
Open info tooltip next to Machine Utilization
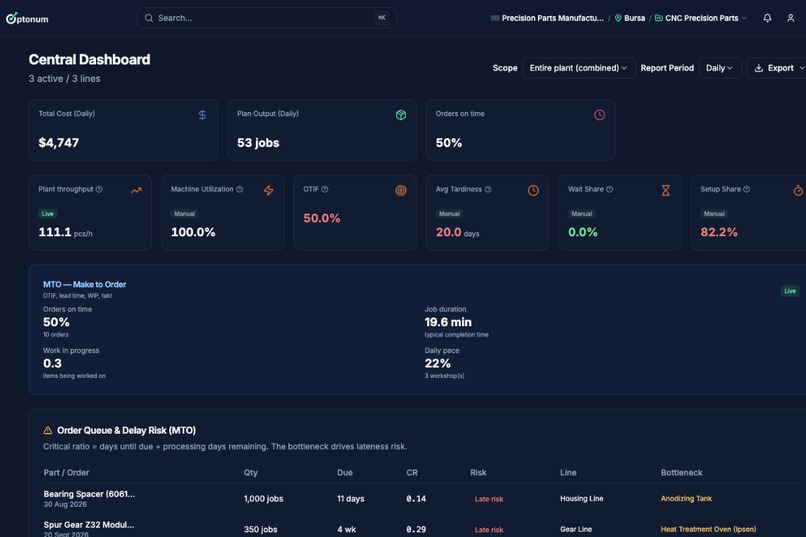click(x=239, y=189)
